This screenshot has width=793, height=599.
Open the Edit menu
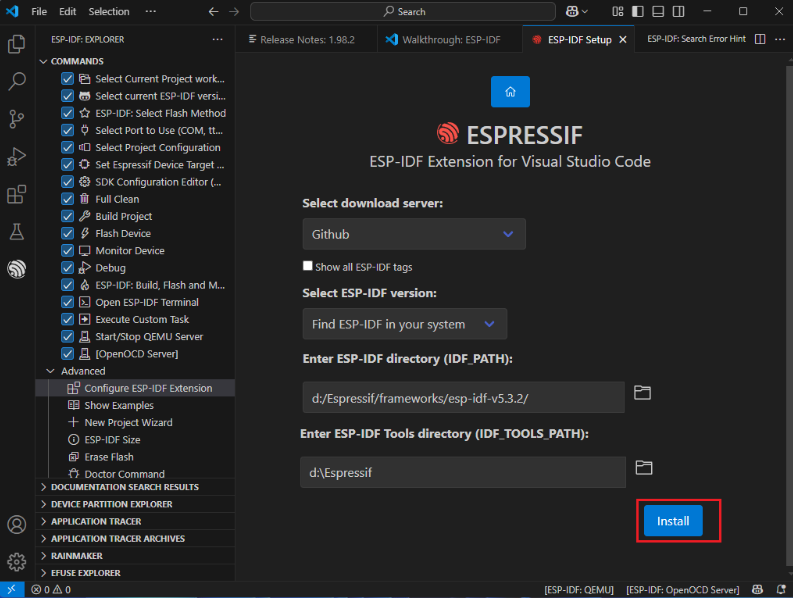pyautogui.click(x=67, y=12)
